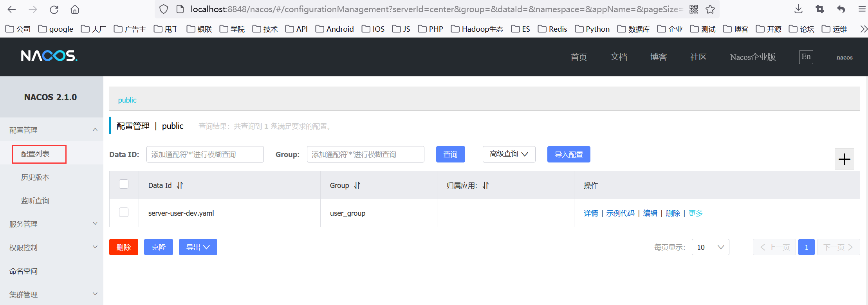Viewport: 868px width, 305px height.
Task: Click the 编辑 link for server-user-dev.yaml
Action: (x=650, y=213)
